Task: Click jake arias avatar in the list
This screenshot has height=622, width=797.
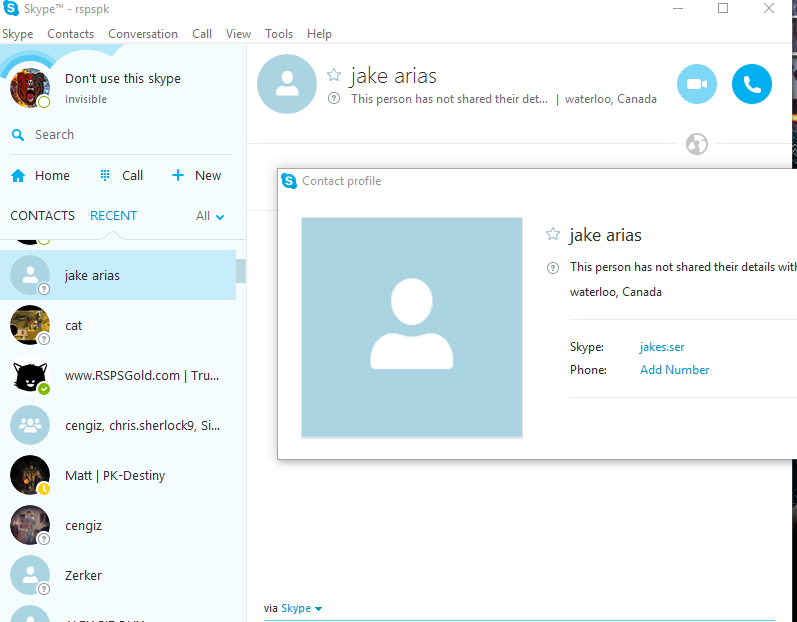Action: [x=29, y=275]
